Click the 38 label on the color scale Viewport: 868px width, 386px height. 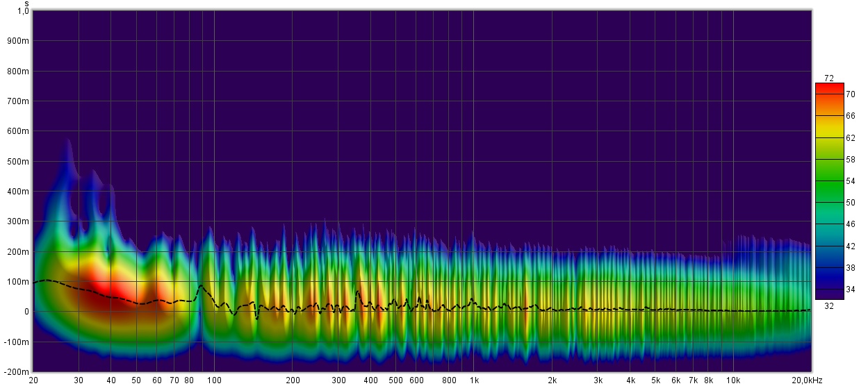coord(850,267)
